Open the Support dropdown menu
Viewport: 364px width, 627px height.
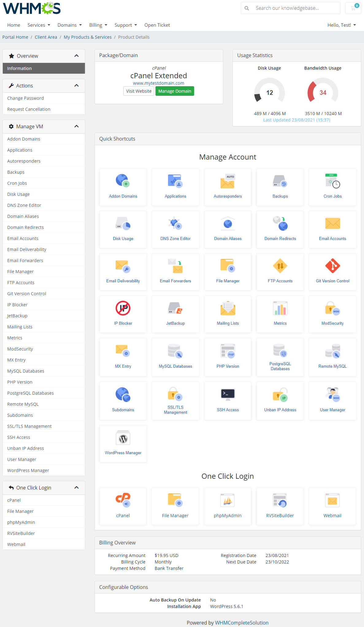coord(126,25)
